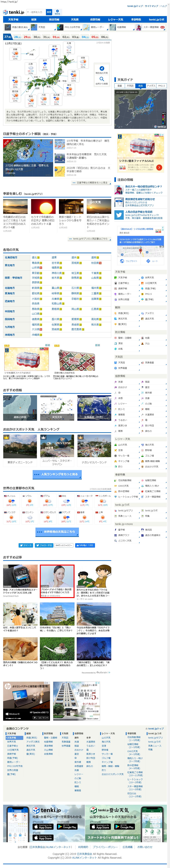Image resolution: width=170 pixels, height=868 pixels.
Task: Click the address search input field
Action: pos(36,12)
